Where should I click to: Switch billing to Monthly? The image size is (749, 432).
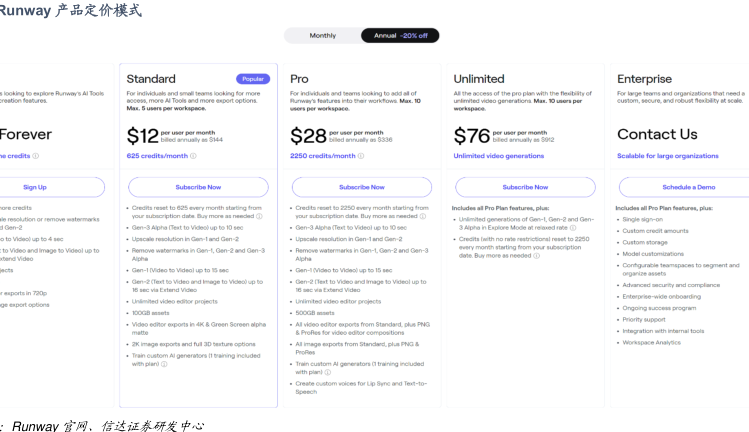pos(323,35)
